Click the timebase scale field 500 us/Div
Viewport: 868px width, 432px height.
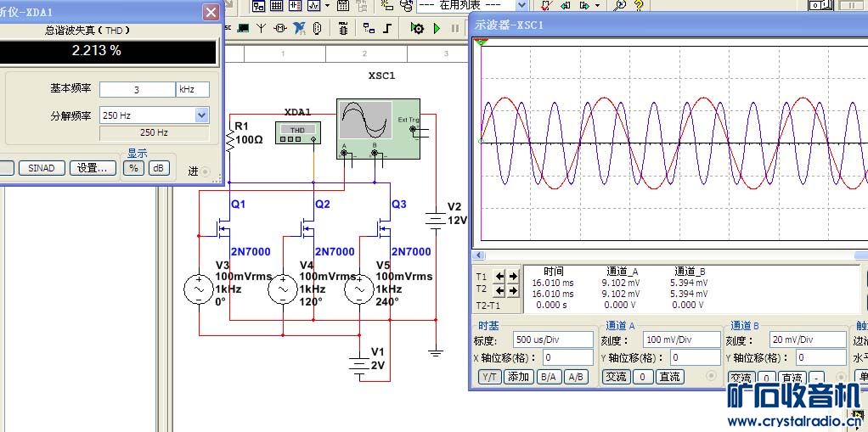tap(553, 339)
